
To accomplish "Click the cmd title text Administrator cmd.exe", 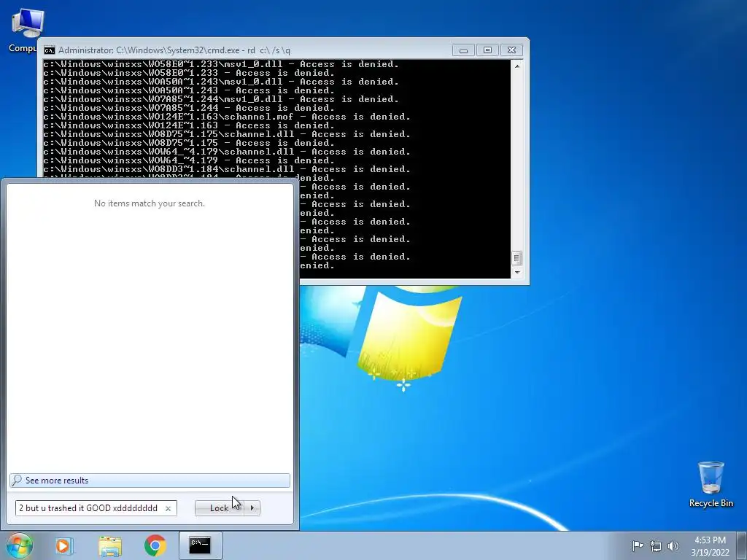I will click(x=174, y=50).
